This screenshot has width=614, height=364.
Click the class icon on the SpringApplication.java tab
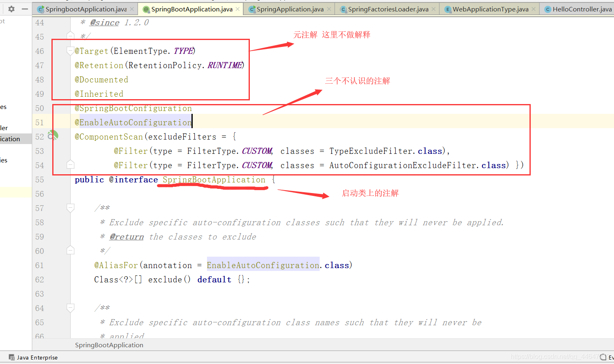[x=252, y=9]
